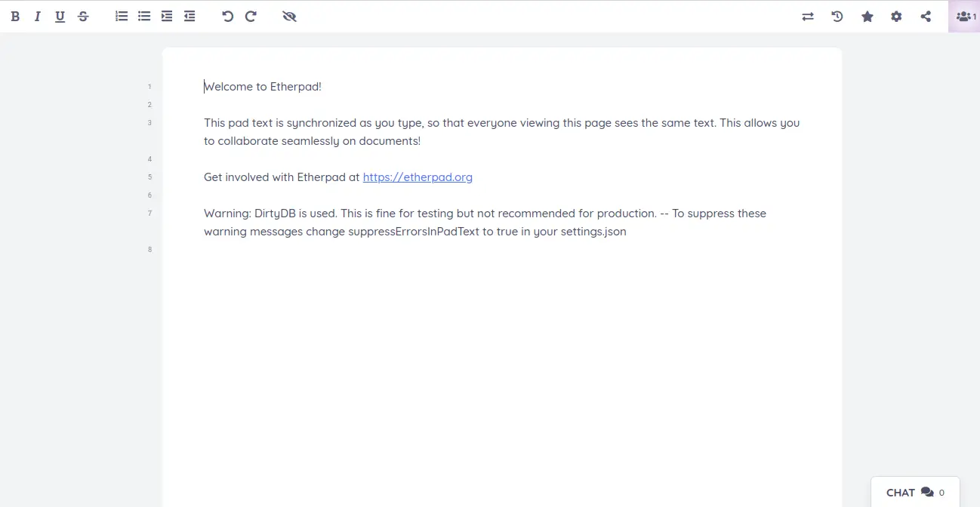Open the pad settings gear
Screen dimensions: 980x507
(x=896, y=16)
